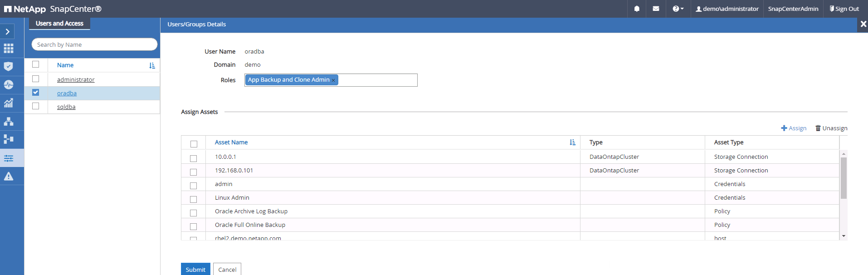This screenshot has width=868, height=275.
Task: Expand the left navigation menu arrow
Action: pyautogui.click(x=8, y=32)
